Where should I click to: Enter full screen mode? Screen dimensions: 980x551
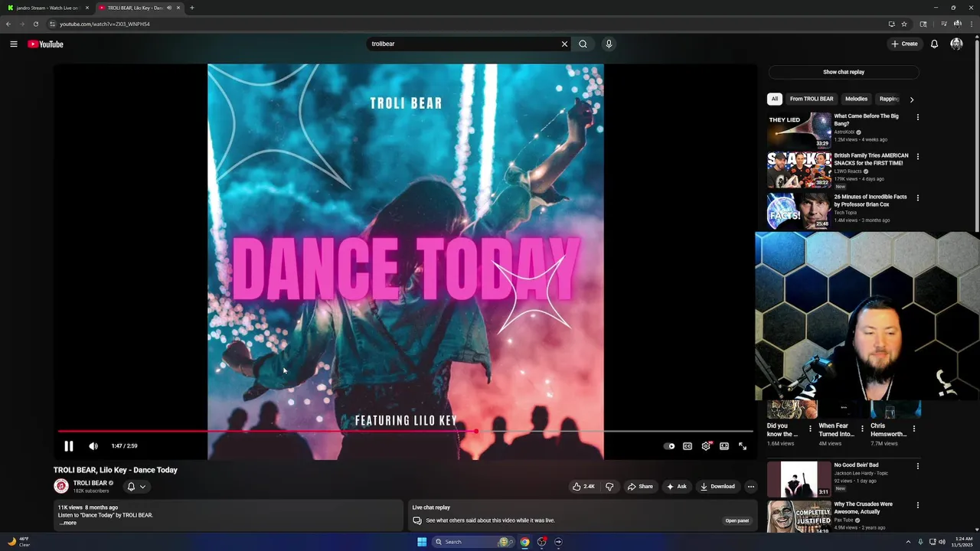743,446
